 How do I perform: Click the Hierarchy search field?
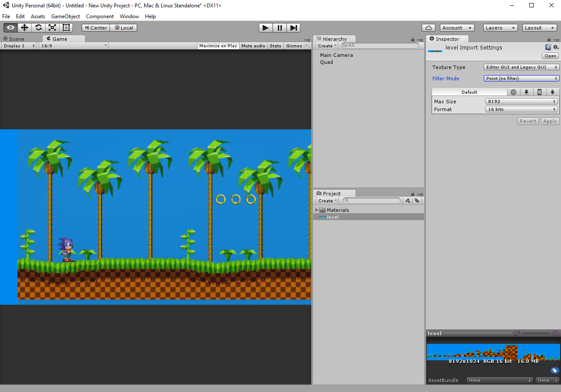click(380, 46)
